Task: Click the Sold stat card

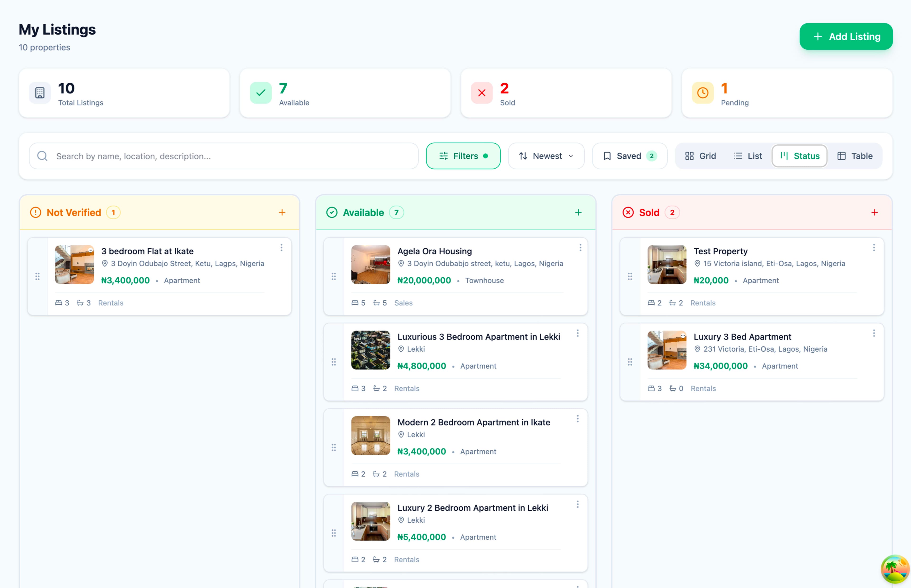Action: point(566,93)
